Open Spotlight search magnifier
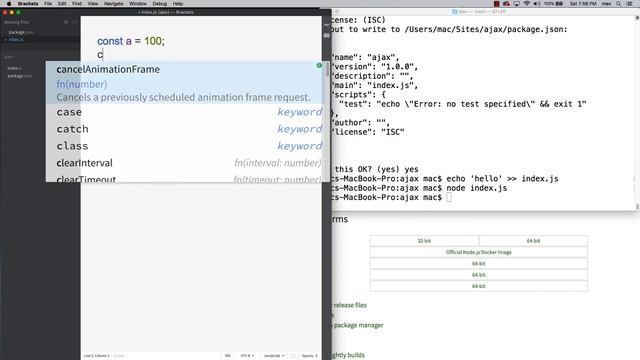This screenshot has width=640, height=360. click(x=619, y=4)
